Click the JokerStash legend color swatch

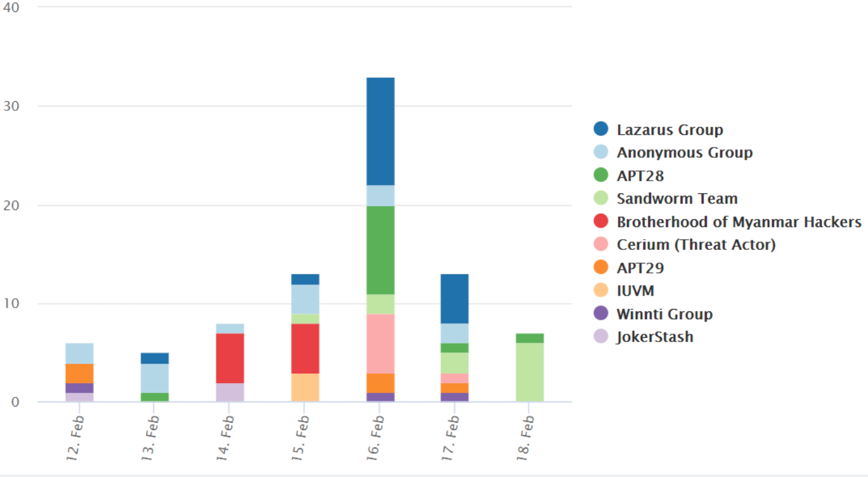point(601,337)
